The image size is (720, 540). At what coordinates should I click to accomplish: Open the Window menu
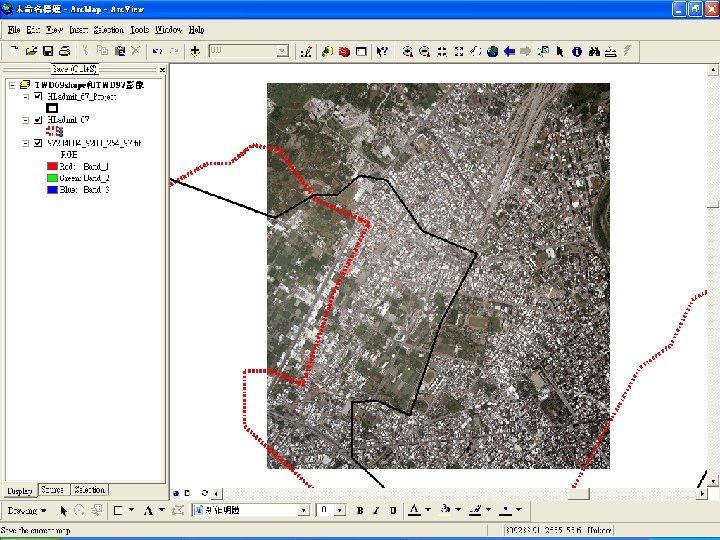click(x=168, y=30)
